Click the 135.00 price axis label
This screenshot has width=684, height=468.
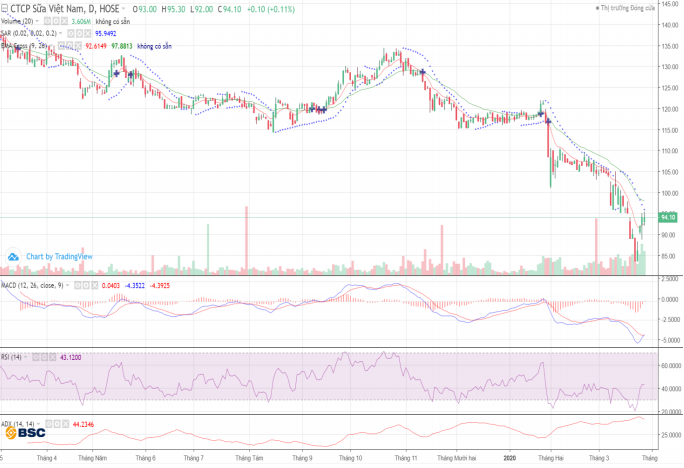[670, 46]
